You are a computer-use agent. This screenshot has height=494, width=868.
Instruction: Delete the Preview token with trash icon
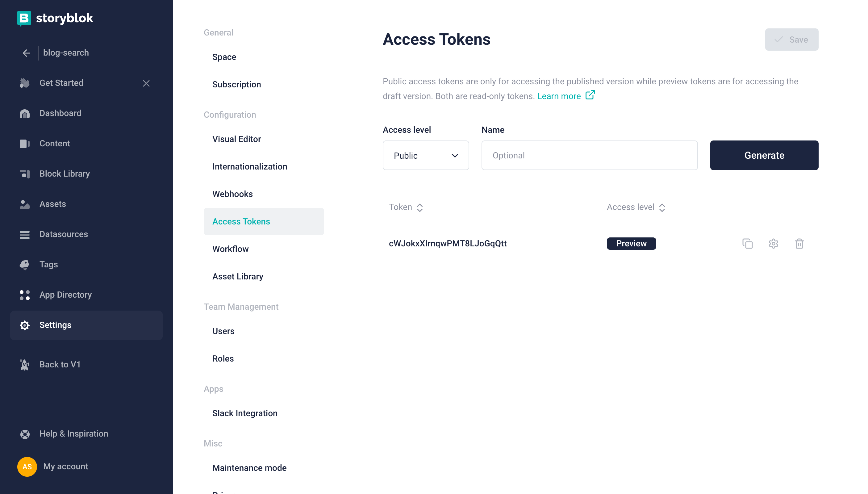(799, 244)
